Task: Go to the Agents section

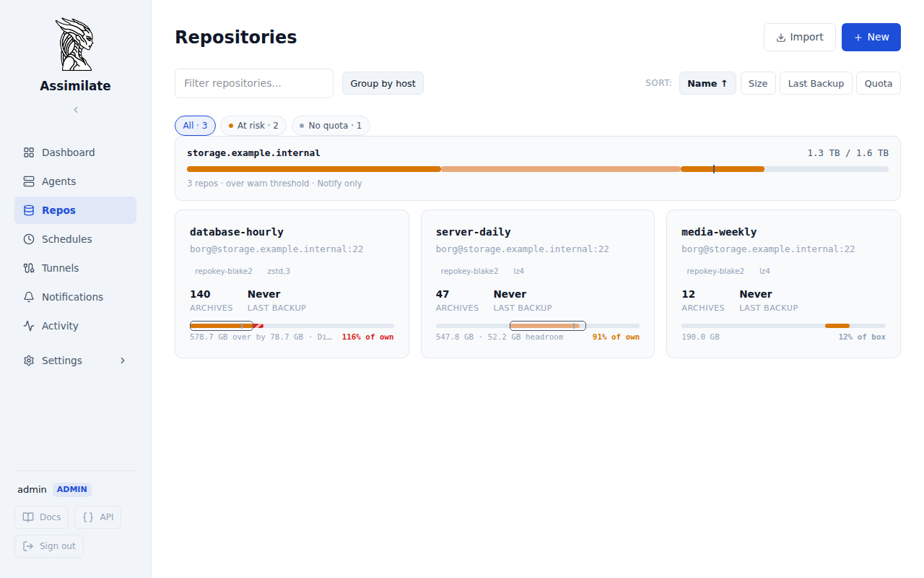Action: pyautogui.click(x=75, y=181)
